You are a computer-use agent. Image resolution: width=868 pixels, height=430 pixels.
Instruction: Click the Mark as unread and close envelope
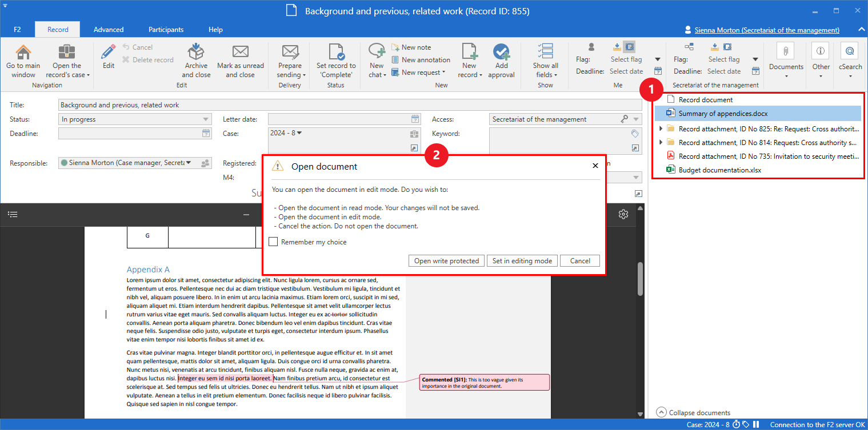[x=240, y=53]
